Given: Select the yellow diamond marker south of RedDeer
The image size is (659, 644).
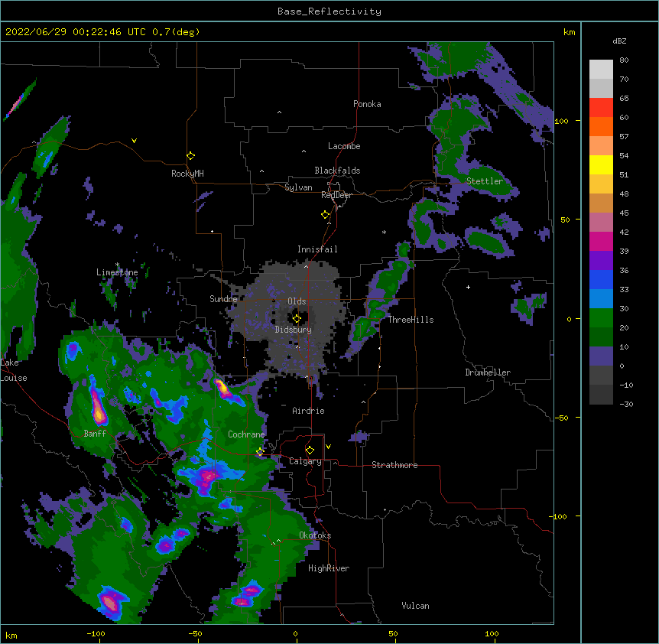Looking at the screenshot, I should [x=326, y=215].
